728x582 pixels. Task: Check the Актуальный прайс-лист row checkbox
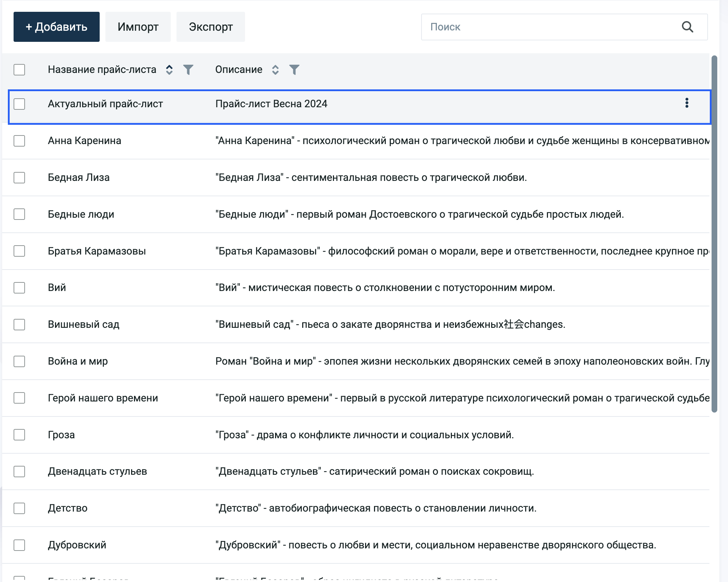(x=19, y=104)
